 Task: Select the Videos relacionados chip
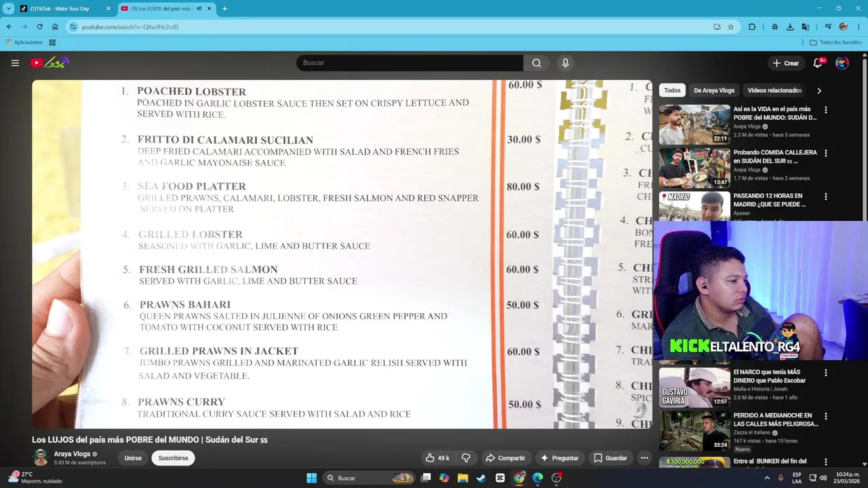774,90
